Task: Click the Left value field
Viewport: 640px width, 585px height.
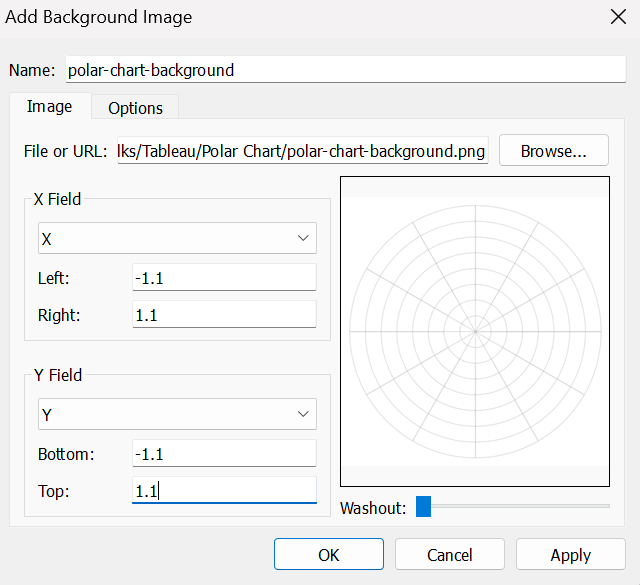Action: [224, 278]
